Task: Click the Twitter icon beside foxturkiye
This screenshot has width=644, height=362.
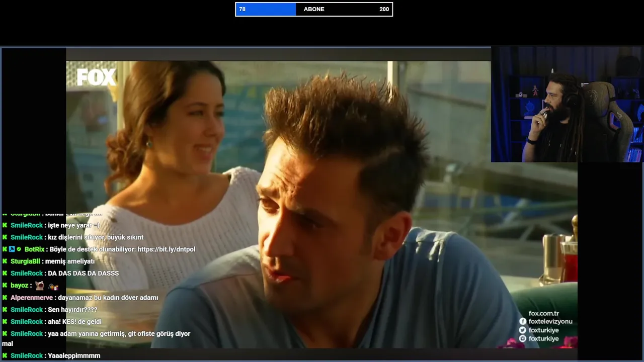Action: pos(523,330)
